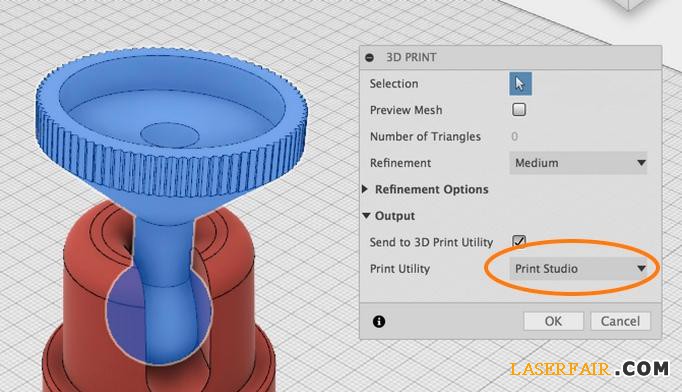Click the LASERFAIR.COM watermark

589,369
